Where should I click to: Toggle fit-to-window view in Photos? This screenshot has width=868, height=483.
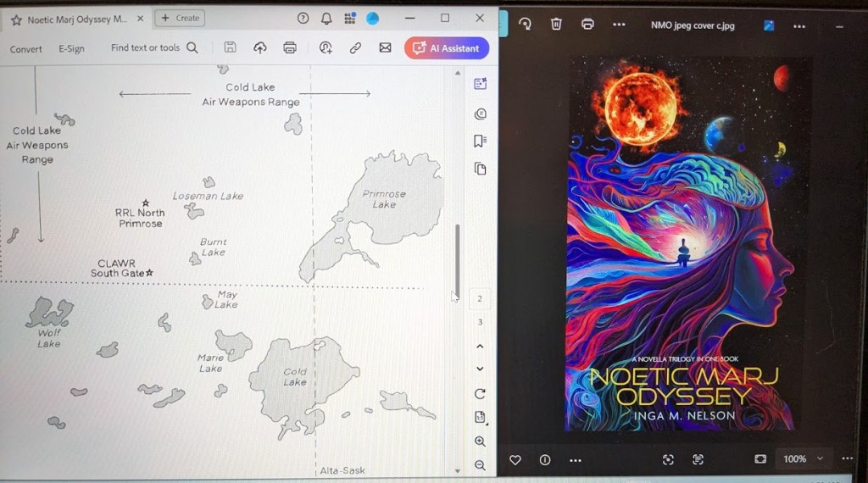click(760, 459)
